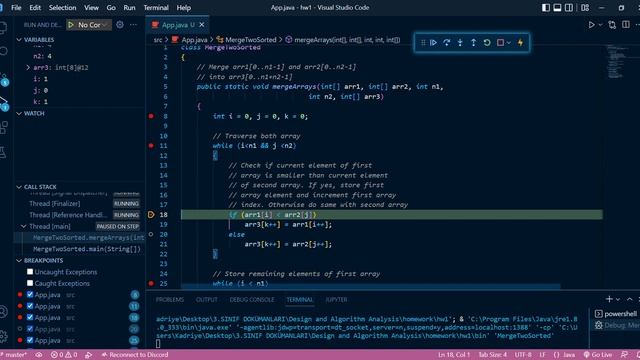Open errors and warnings status item
Screen dimensions: 640x360
[x=64, y=355]
